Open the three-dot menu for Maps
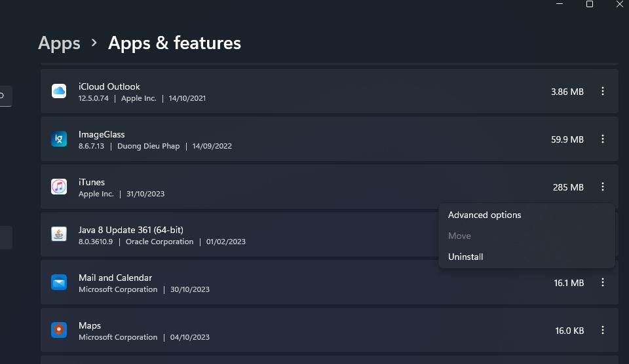Image resolution: width=629 pixels, height=364 pixels. tap(602, 331)
